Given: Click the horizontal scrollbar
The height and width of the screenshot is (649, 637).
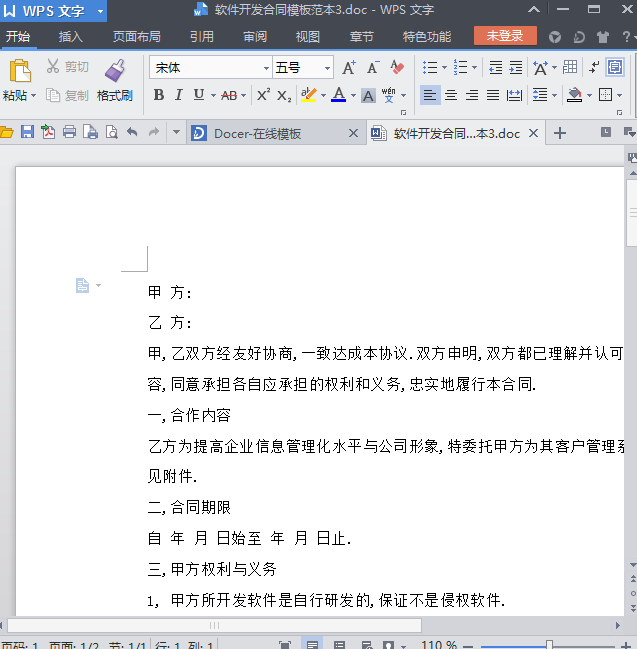Looking at the screenshot, I should tap(214, 625).
